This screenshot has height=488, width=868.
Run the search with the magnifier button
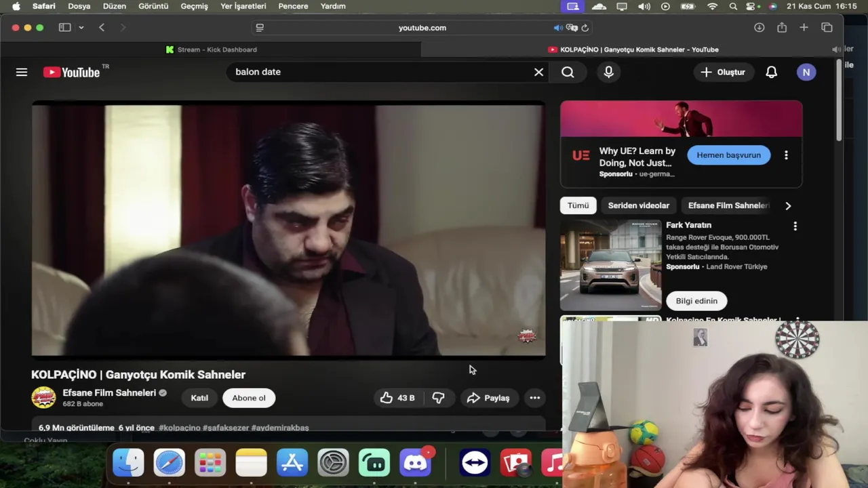[568, 72]
